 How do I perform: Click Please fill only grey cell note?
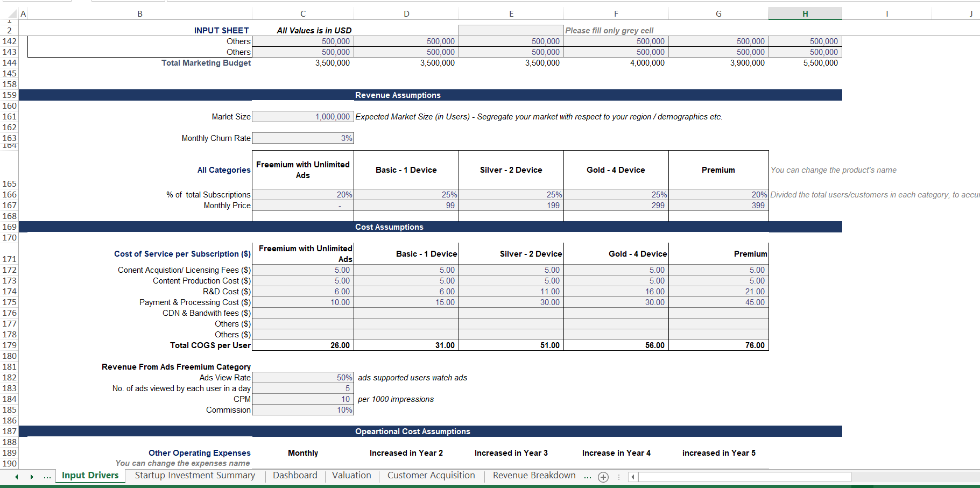609,31
